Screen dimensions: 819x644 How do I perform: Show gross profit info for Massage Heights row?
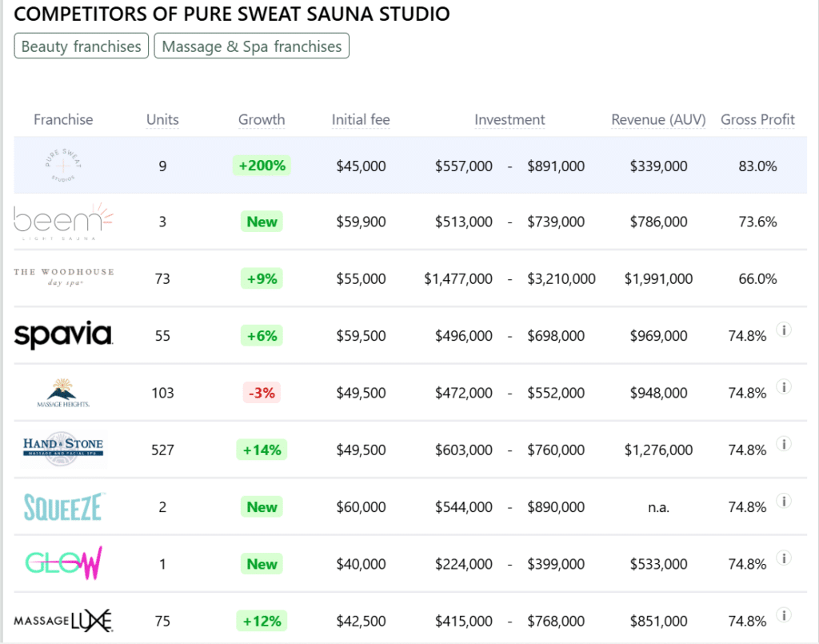[784, 386]
